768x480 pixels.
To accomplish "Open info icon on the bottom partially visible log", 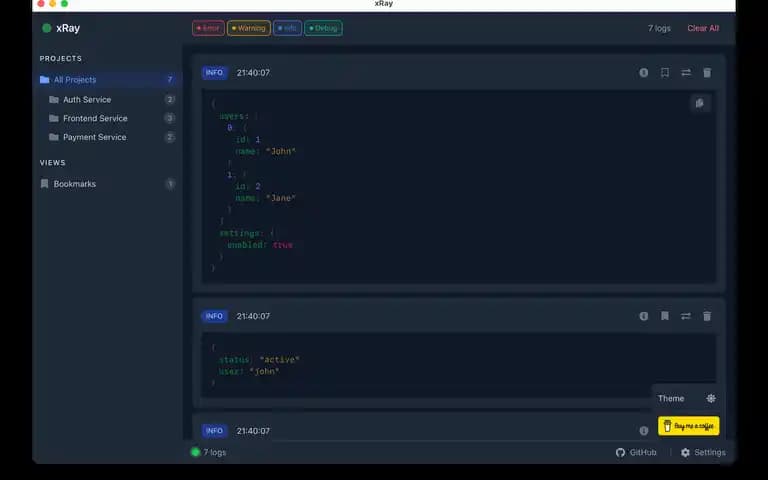I will pos(644,431).
